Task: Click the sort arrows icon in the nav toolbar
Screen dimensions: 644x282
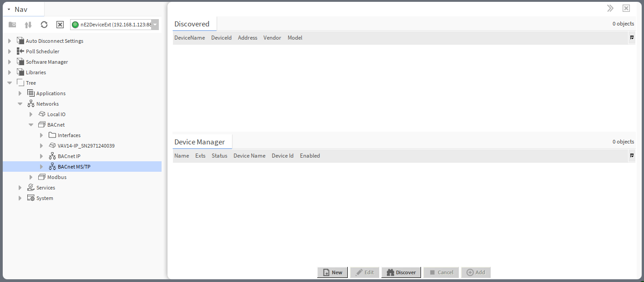Action: click(28, 24)
